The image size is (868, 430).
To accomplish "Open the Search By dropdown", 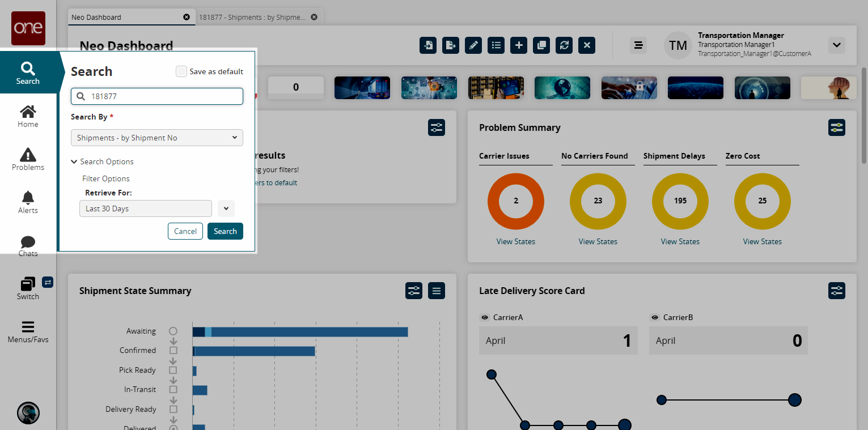I will (157, 138).
